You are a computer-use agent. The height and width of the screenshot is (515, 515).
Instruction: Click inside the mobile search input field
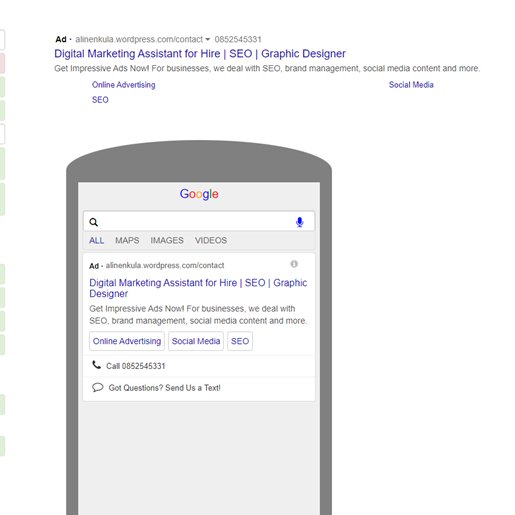coord(199,221)
